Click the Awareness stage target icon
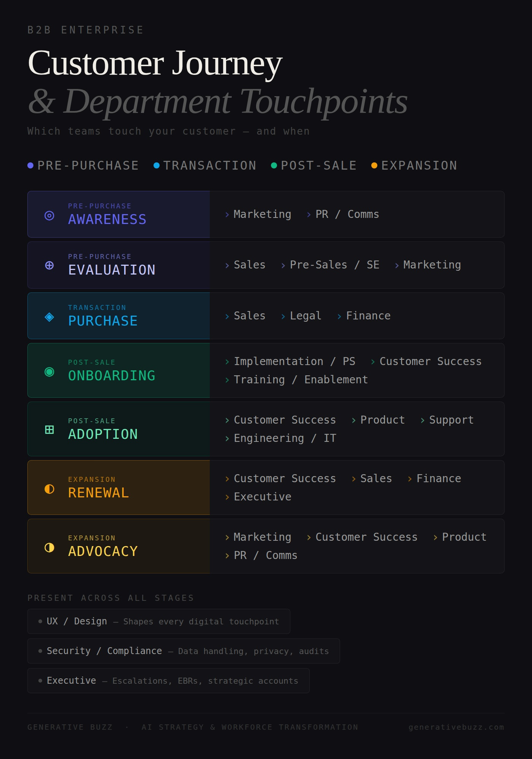This screenshot has height=759, width=532. tap(49, 216)
